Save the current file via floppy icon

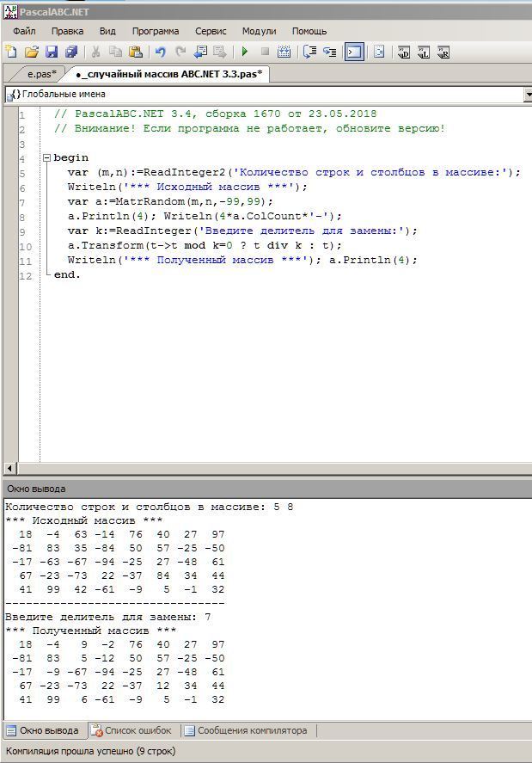(52, 52)
